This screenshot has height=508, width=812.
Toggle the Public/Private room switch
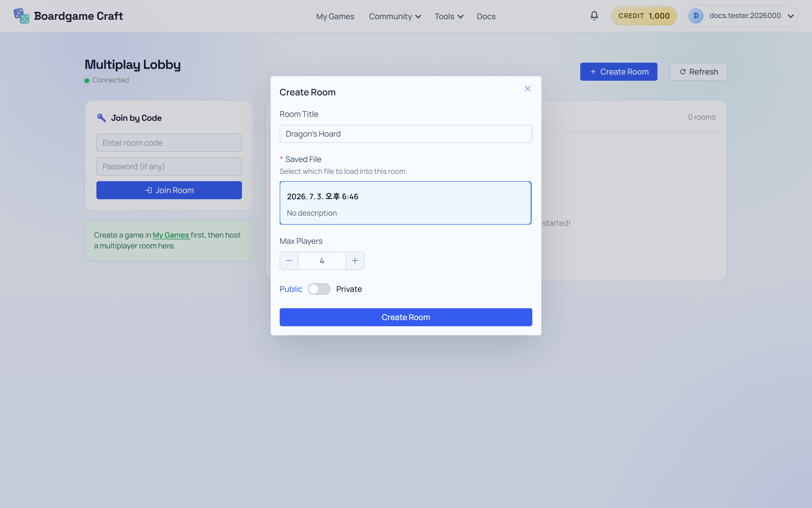(x=319, y=289)
